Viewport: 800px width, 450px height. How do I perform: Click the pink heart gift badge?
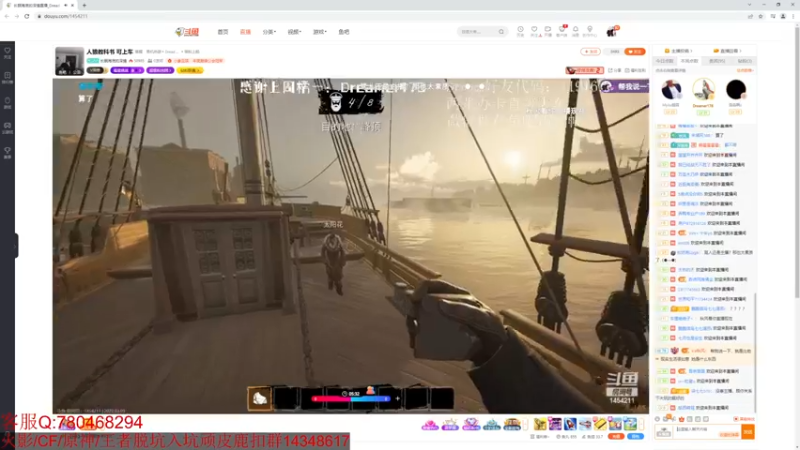point(430,424)
